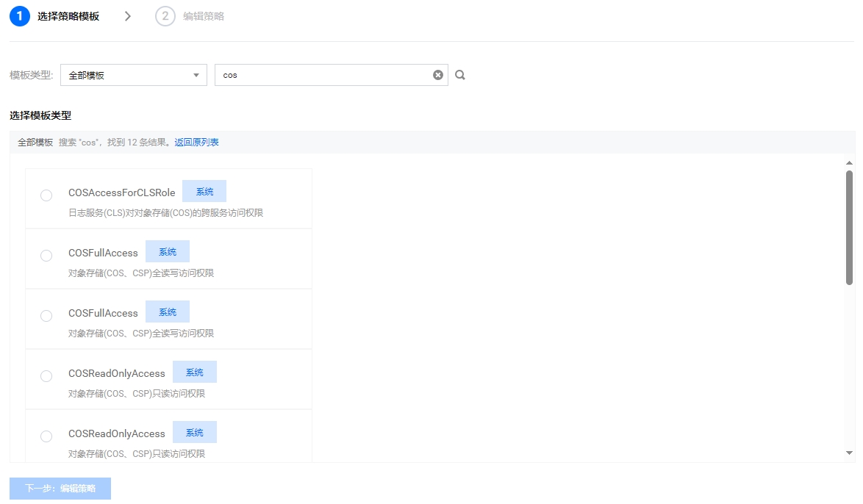Open the 选择策略模板 step label
Screen dimensions: 863x504
click(x=68, y=16)
